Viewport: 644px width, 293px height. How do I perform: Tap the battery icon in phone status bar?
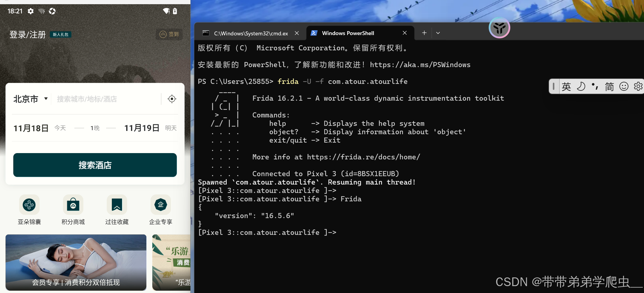pyautogui.click(x=175, y=11)
